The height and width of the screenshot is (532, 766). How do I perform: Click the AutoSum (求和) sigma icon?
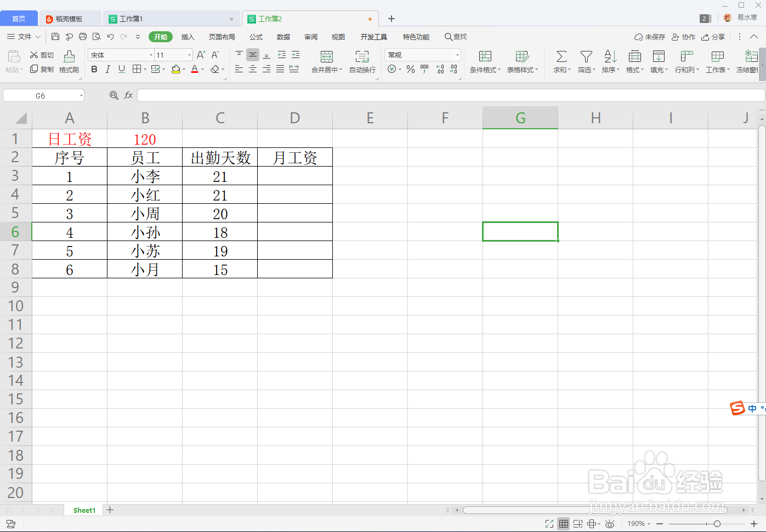click(x=561, y=56)
